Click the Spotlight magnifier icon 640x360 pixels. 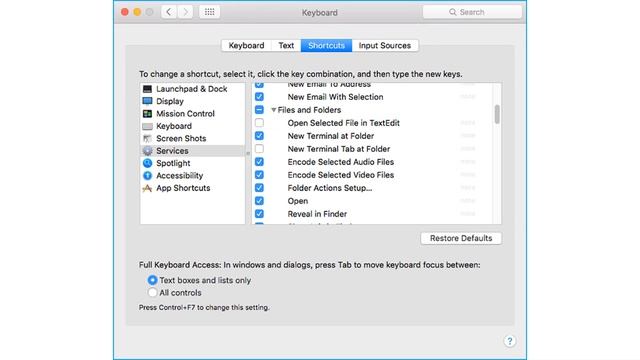pos(147,163)
